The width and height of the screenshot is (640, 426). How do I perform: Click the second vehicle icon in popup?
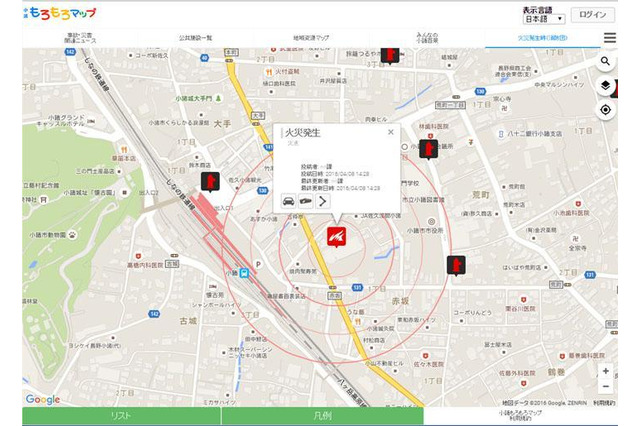tap(305, 201)
